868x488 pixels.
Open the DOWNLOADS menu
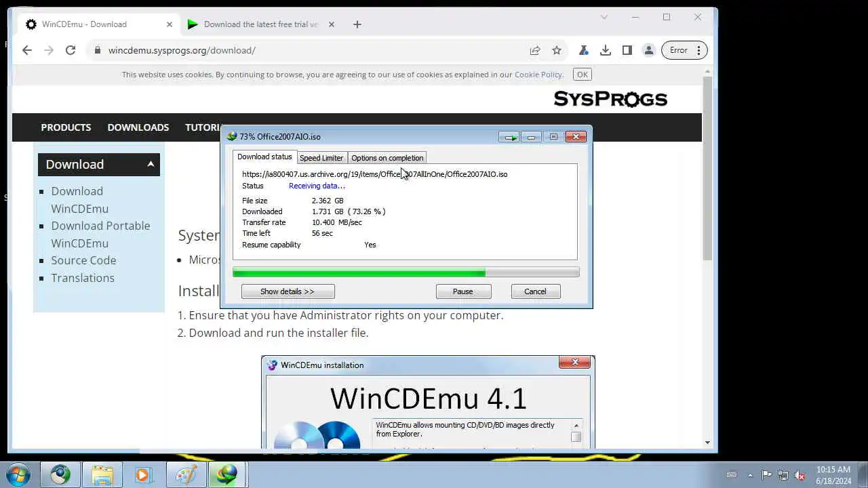click(138, 127)
